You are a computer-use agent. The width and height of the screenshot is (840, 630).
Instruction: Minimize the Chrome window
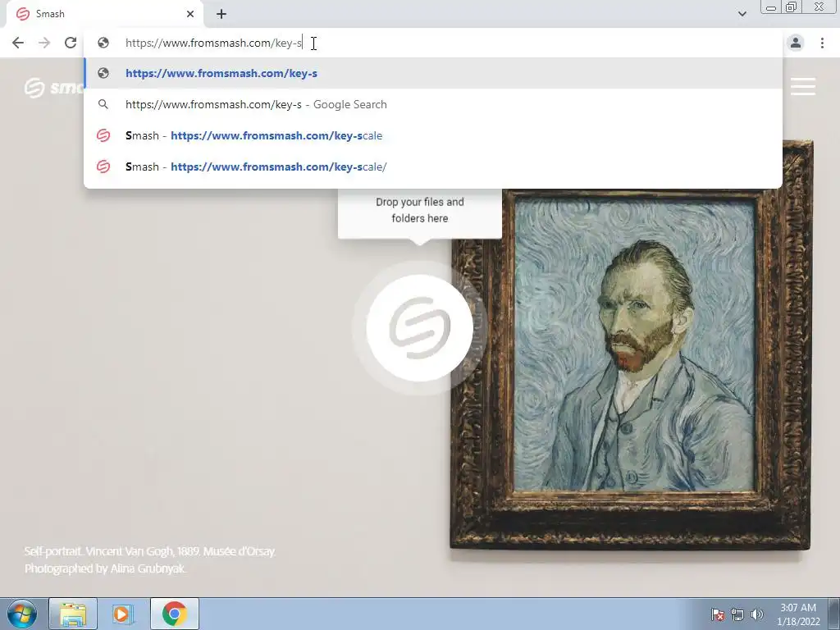(771, 7)
